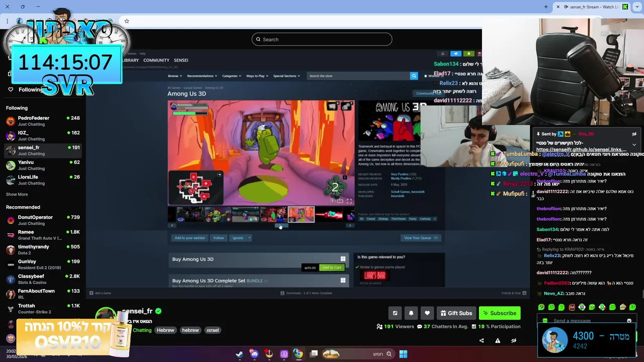This screenshot has width=644, height=362.
Task: Expand the Special Sections dropdown
Action: tap(286, 76)
